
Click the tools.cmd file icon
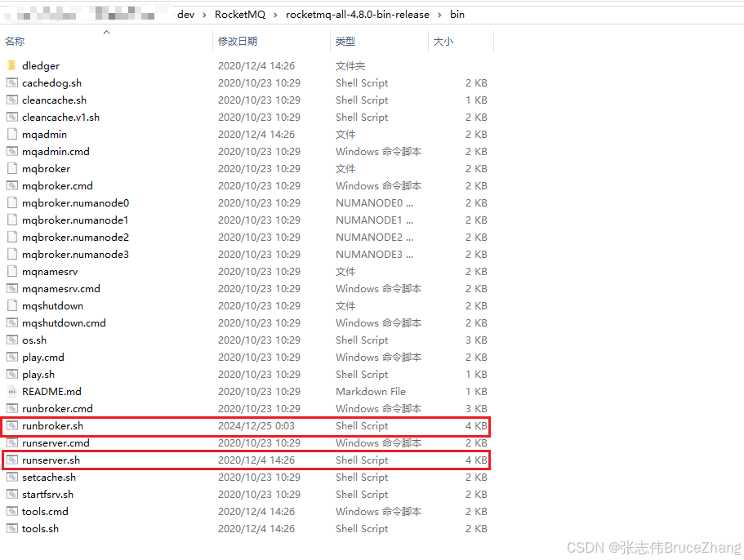click(12, 511)
